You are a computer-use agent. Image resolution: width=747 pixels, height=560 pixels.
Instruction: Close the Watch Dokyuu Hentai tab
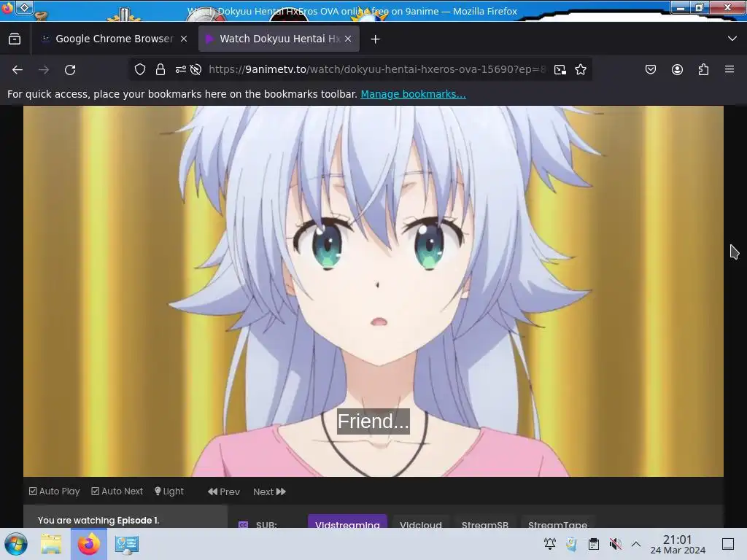coord(348,39)
